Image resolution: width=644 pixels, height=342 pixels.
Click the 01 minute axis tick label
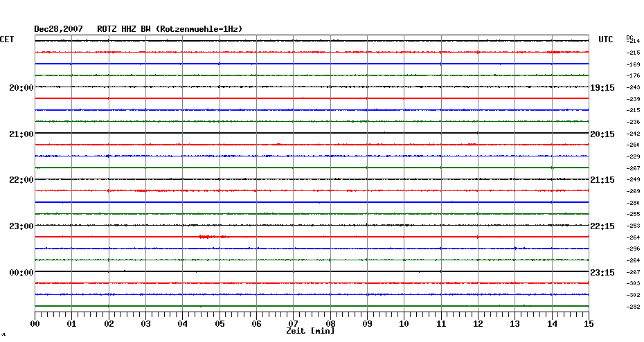pyautogui.click(x=72, y=324)
